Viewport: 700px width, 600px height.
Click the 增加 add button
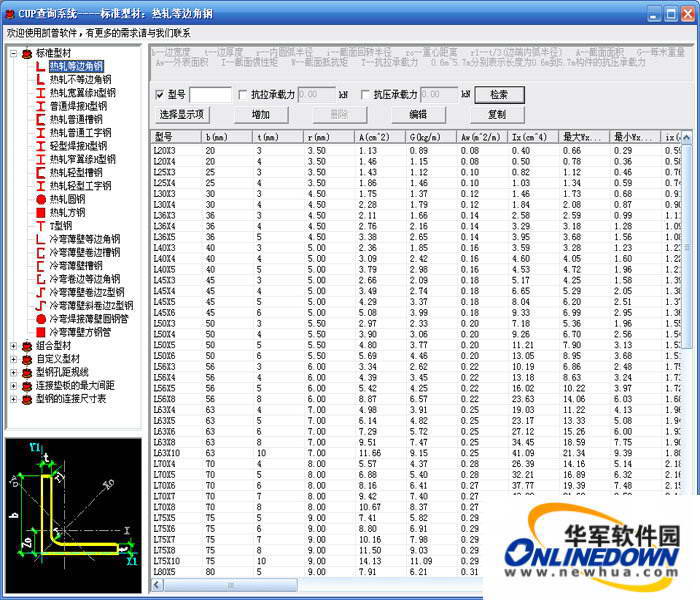(261, 115)
